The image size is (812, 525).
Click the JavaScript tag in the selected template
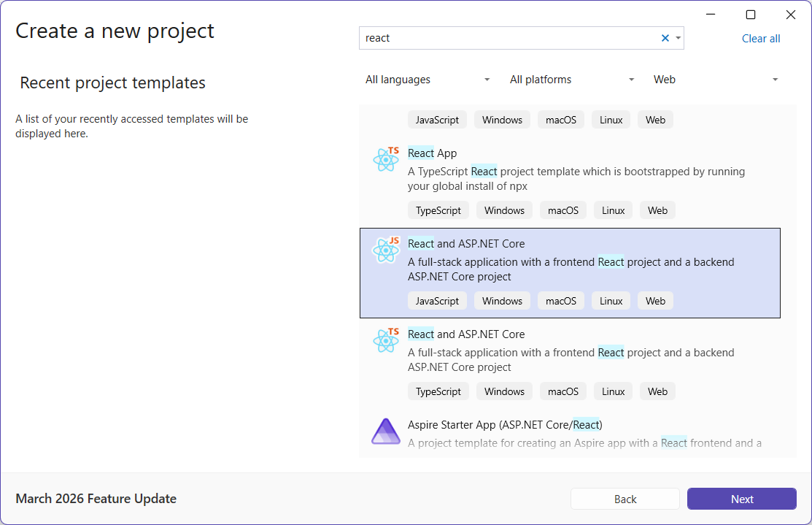point(437,301)
